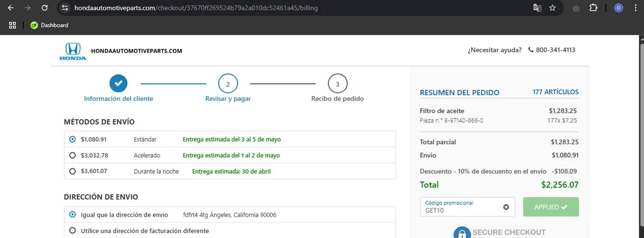Click the Honda logo
Viewport: 644px width, 238px height.
(73, 51)
